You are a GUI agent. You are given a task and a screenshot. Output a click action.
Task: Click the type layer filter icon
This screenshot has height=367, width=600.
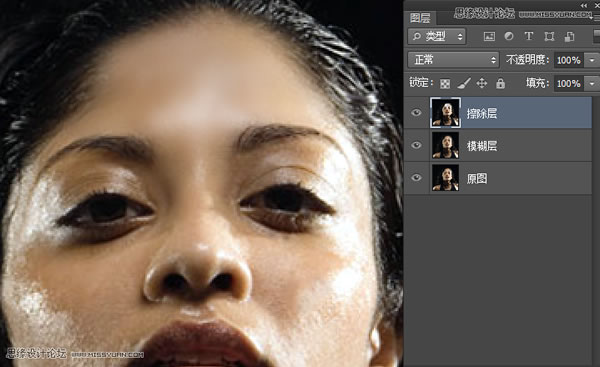(529, 36)
